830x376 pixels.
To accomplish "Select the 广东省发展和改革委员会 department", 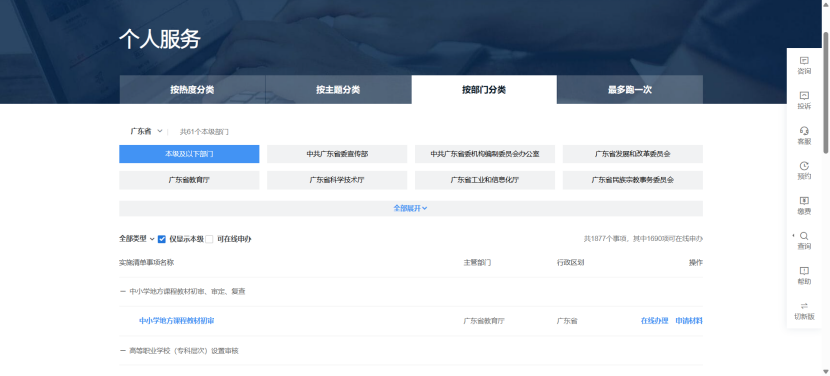I will [633, 154].
